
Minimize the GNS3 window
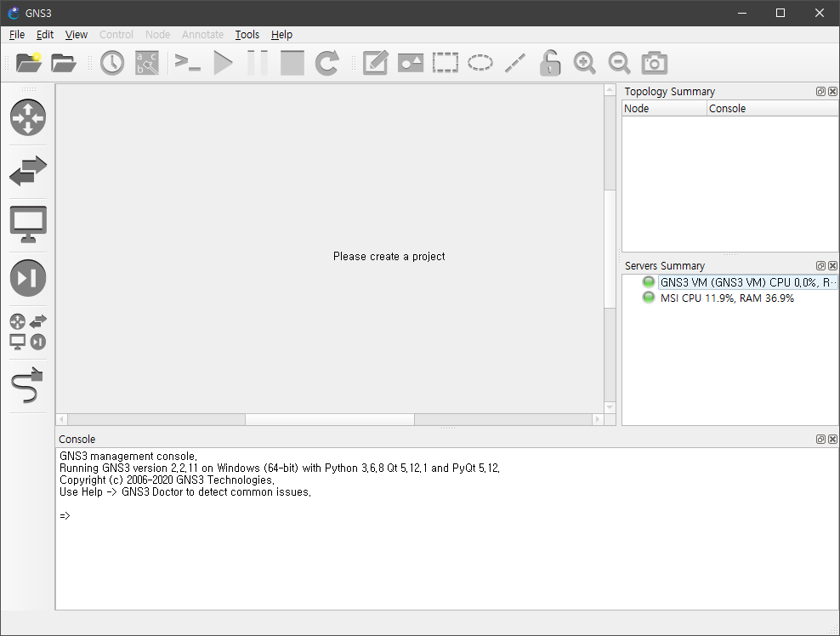point(742,13)
